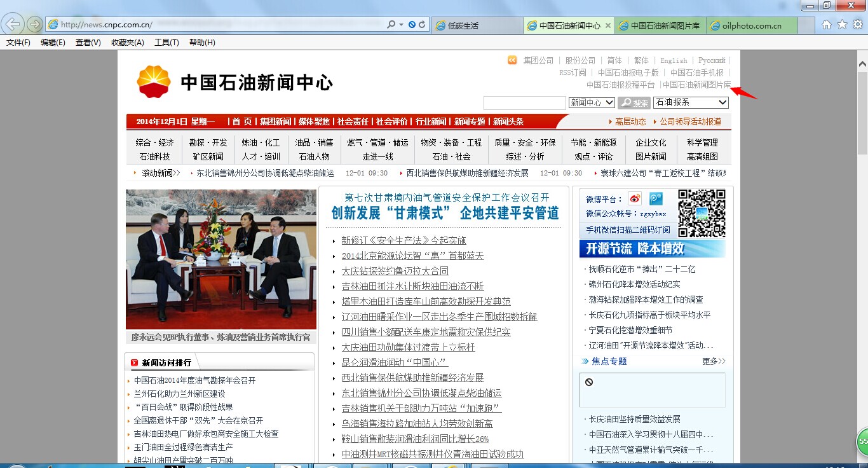Viewport: 868px width, 468px height.
Task: Open the 收藏夹(A) menu
Action: tap(128, 43)
